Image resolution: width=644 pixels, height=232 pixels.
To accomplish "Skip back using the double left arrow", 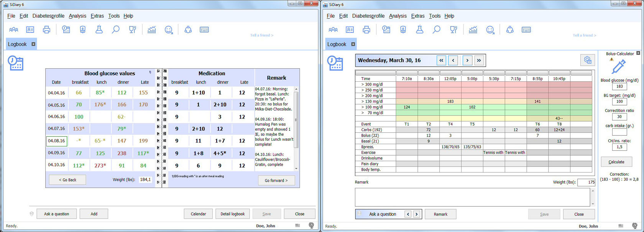I will pos(441,60).
